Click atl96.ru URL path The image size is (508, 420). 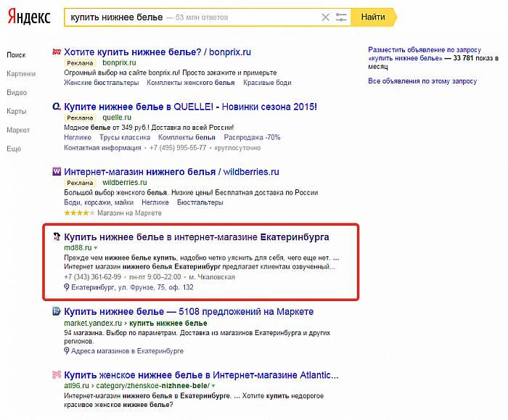point(136,386)
